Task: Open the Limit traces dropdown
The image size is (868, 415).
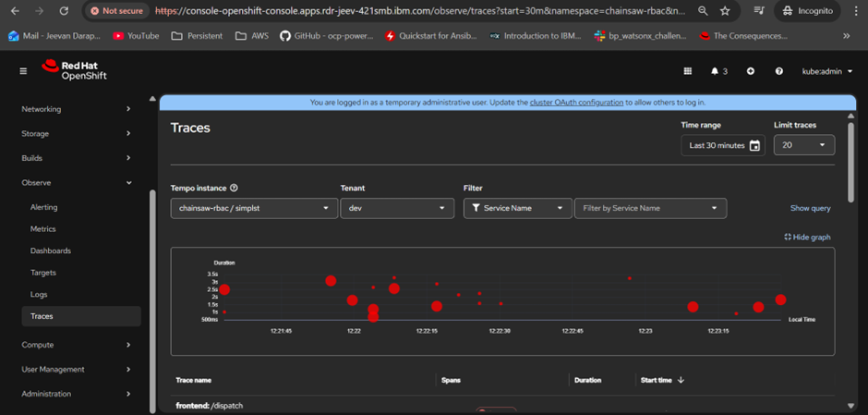Action: click(803, 145)
